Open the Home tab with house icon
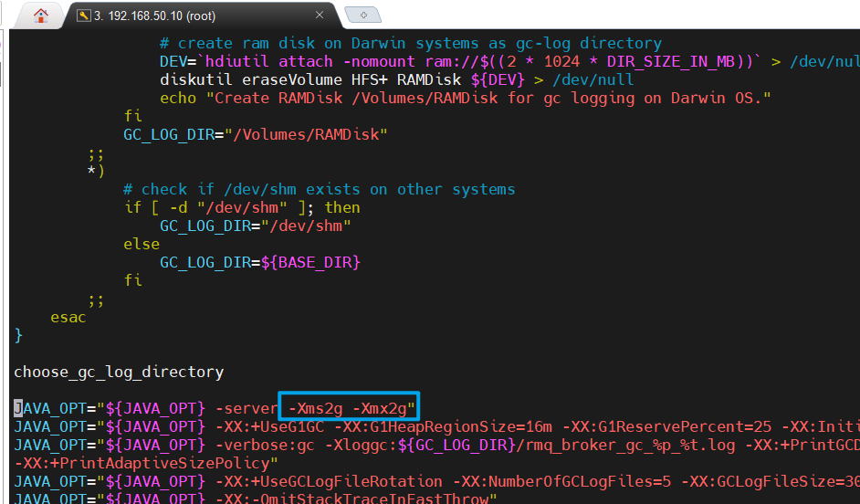Image resolution: width=860 pixels, height=504 pixels. (40, 15)
